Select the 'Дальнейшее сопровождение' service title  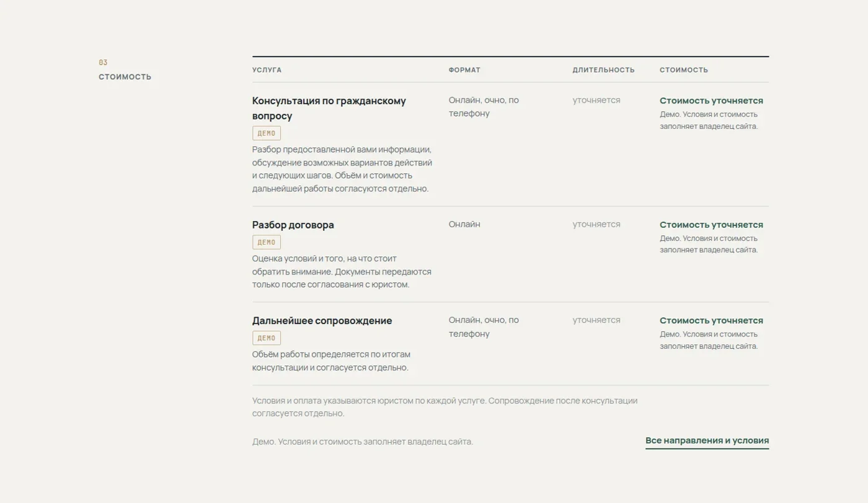click(322, 321)
